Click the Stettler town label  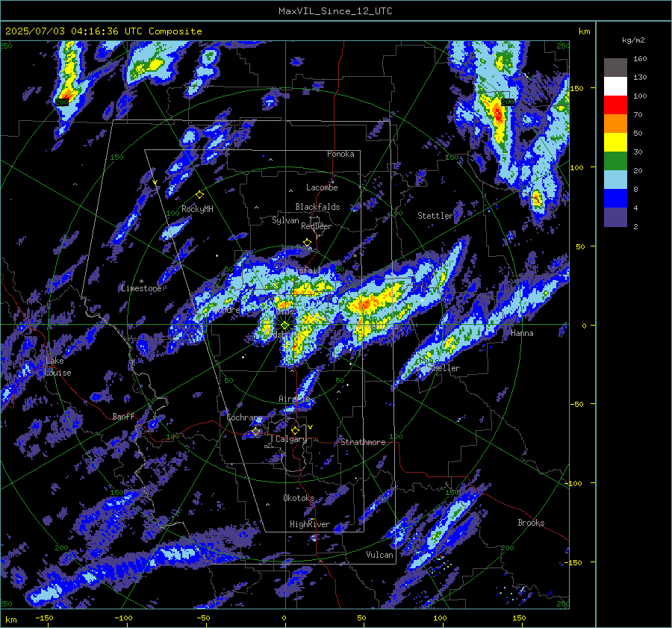point(435,216)
